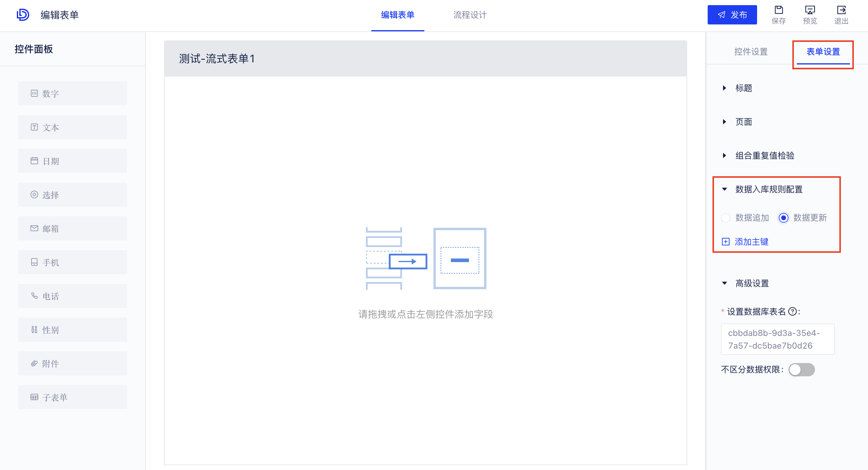Select the 数据更新 radio option
The image size is (868, 470).
pyautogui.click(x=783, y=218)
